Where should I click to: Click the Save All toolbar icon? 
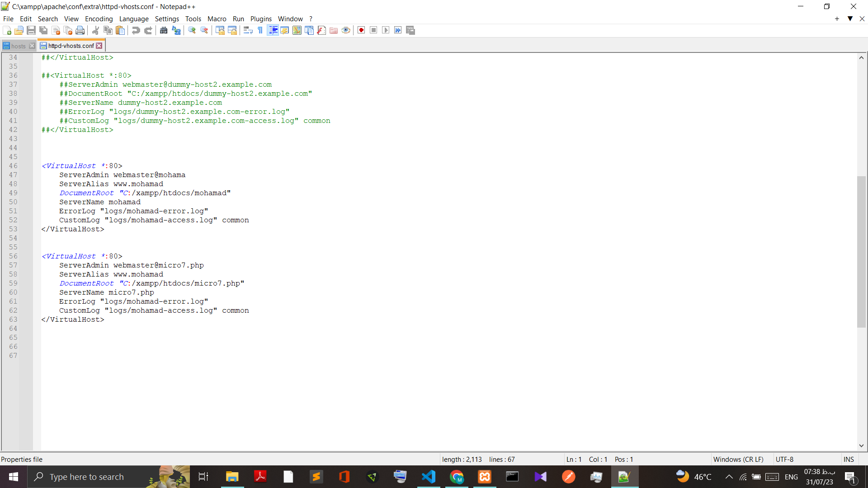point(43,30)
